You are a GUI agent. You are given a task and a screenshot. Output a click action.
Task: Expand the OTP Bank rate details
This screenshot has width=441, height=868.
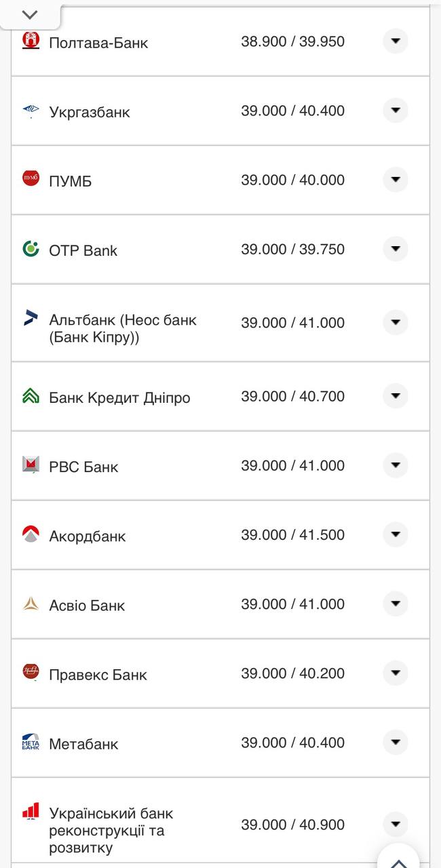(395, 249)
